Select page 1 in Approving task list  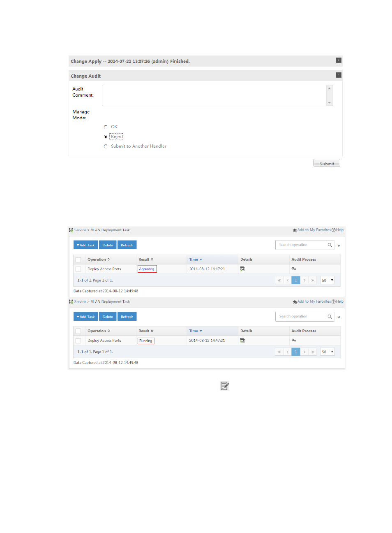(296, 280)
